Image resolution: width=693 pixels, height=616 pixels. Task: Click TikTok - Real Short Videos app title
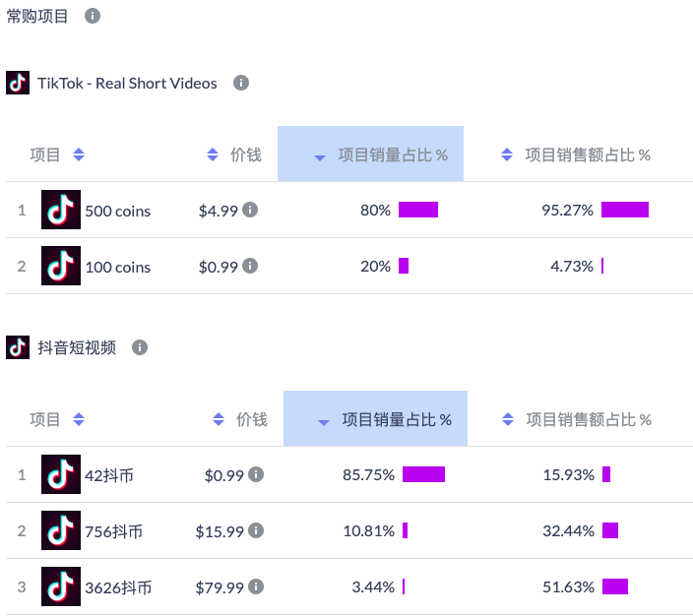pos(127,84)
